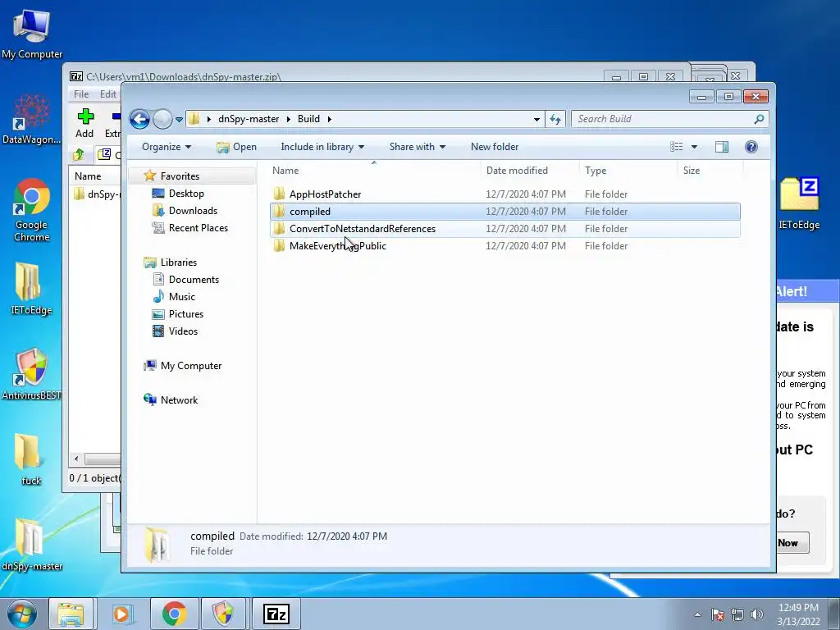The image size is (840, 630).
Task: Open Documents library
Action: tap(194, 279)
